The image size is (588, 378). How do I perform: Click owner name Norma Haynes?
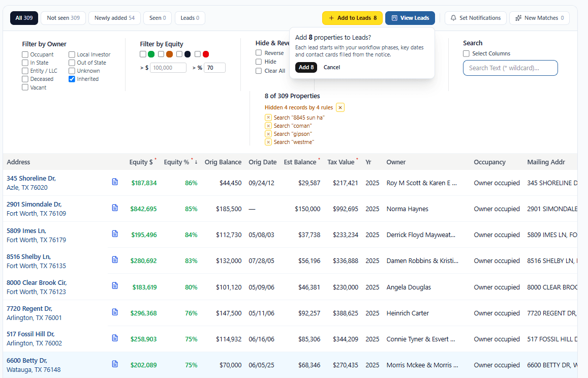point(407,209)
